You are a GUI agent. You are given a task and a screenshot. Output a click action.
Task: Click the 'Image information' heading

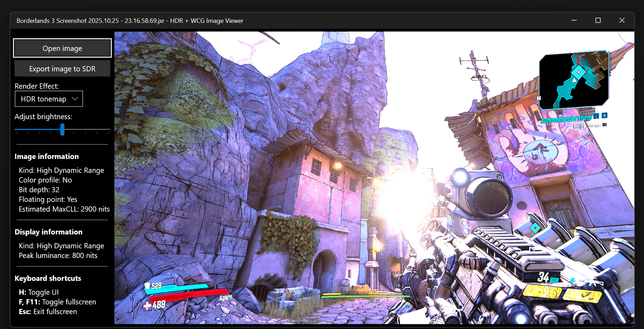pyautogui.click(x=47, y=157)
